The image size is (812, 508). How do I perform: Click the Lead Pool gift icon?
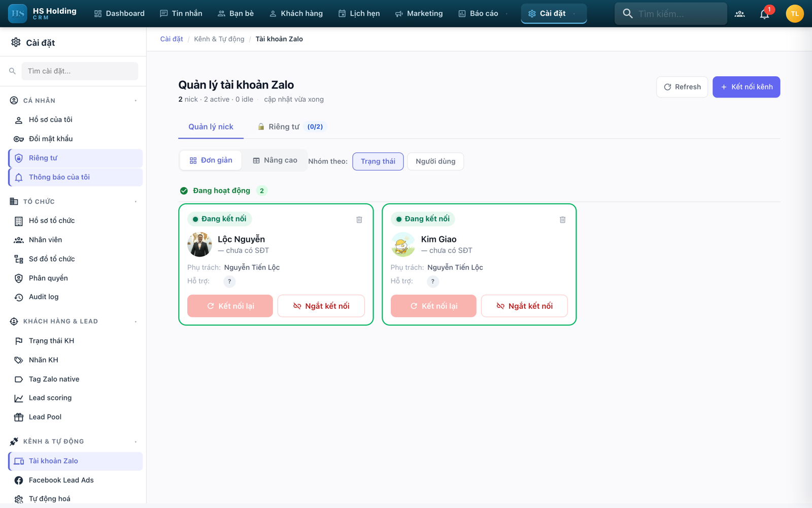pos(19,417)
